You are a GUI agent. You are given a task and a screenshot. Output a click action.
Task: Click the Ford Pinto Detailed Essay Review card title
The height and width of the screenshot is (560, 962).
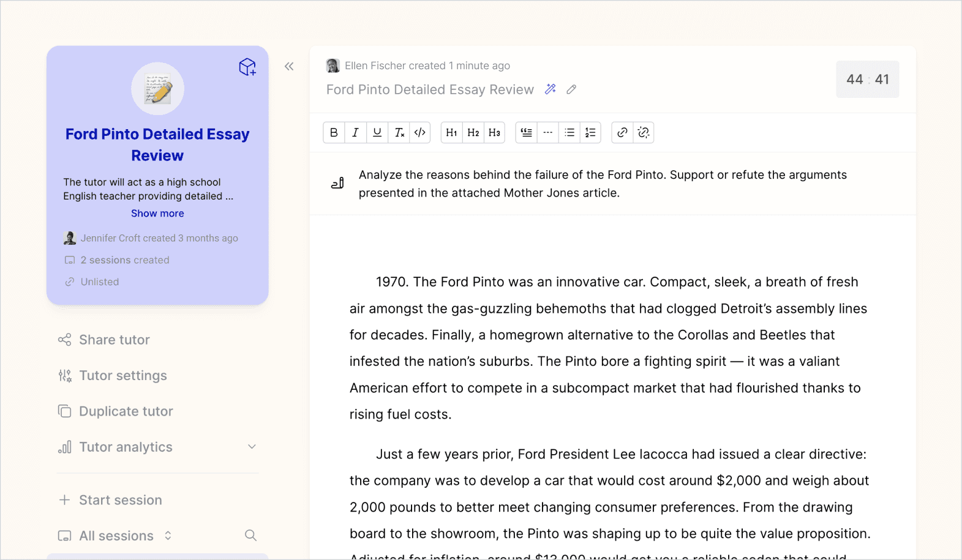157,144
